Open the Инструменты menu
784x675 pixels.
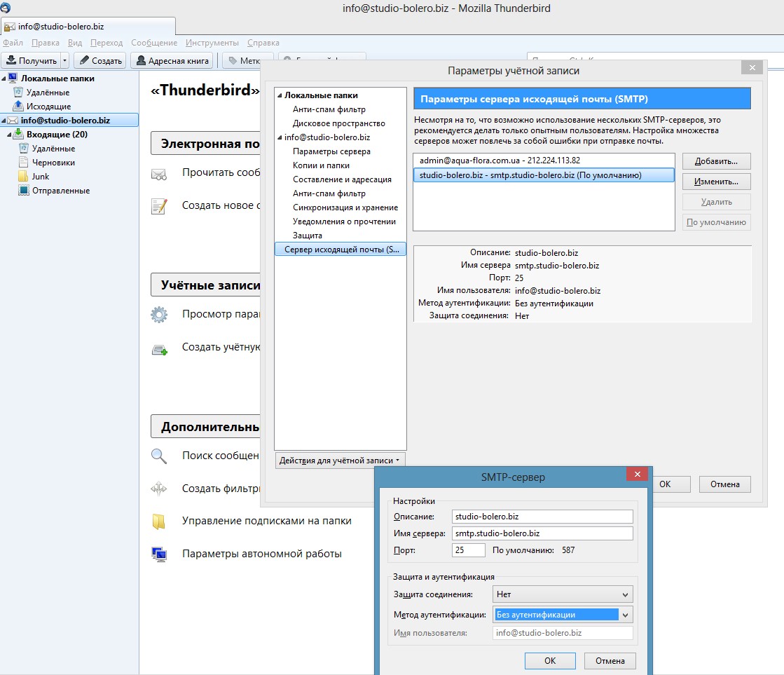[x=212, y=43]
